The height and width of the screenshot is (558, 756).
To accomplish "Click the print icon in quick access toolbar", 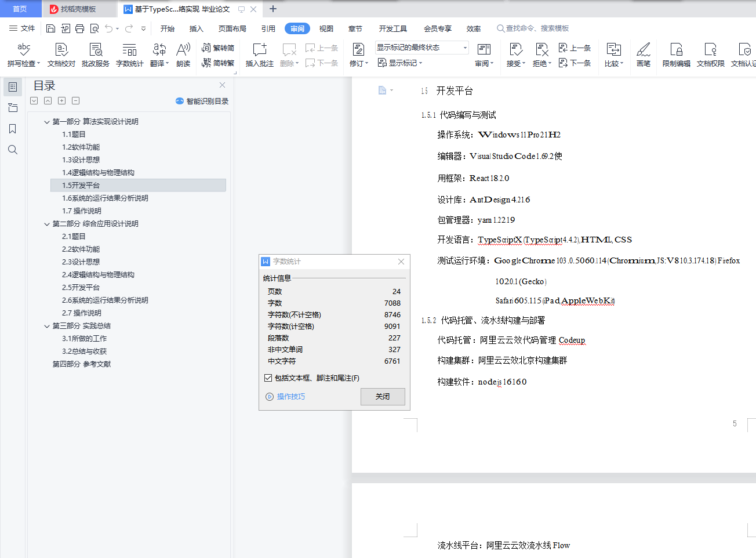I will (80, 28).
